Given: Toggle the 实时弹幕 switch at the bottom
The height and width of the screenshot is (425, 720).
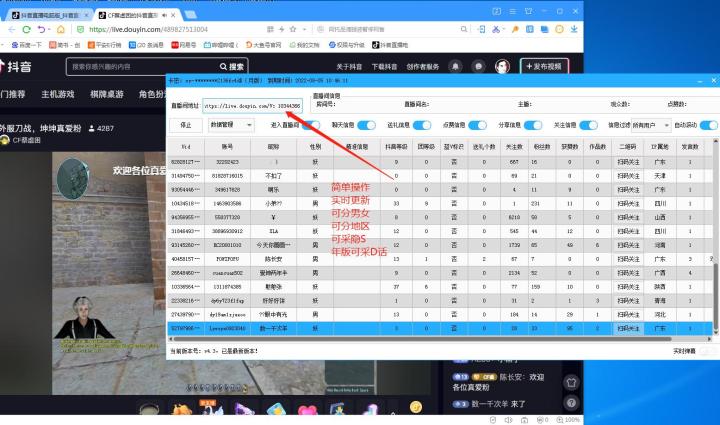Looking at the screenshot, I should tap(708, 351).
